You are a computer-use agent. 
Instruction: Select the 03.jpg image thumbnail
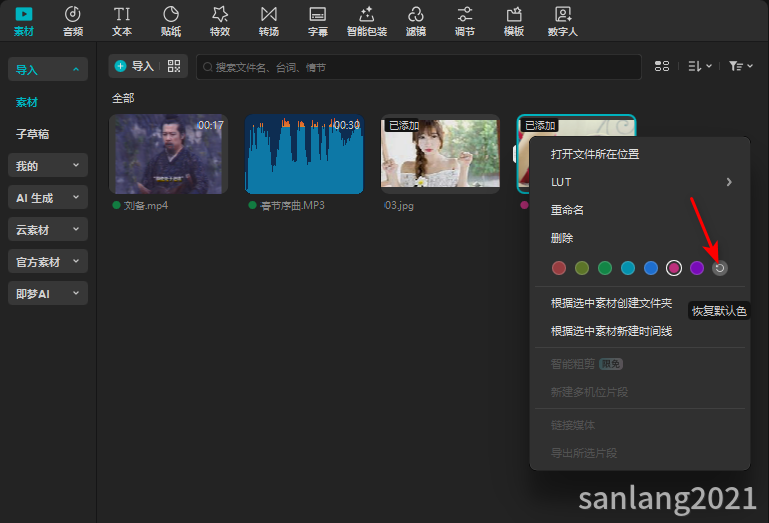440,154
